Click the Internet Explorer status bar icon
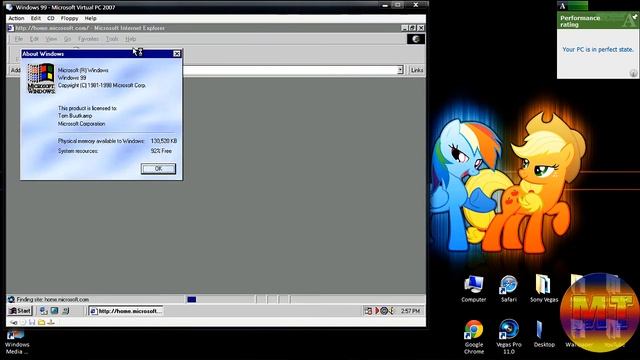 coord(11,299)
